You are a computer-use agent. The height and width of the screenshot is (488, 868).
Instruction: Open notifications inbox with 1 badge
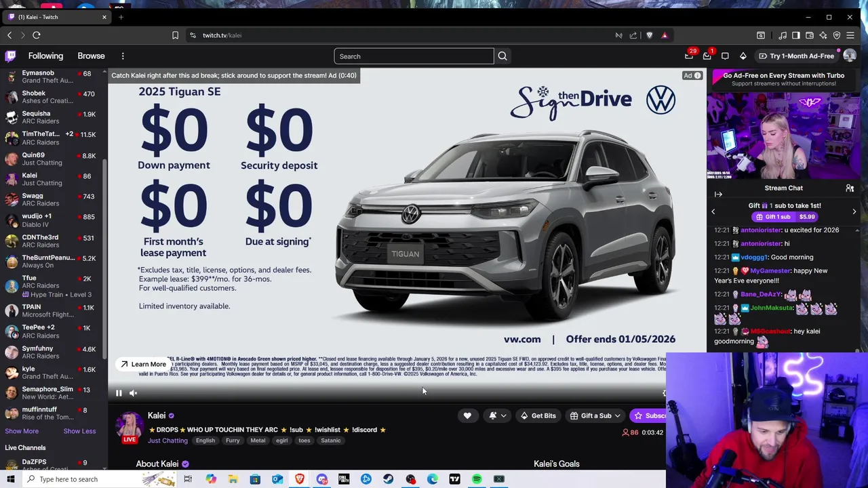coord(707,56)
